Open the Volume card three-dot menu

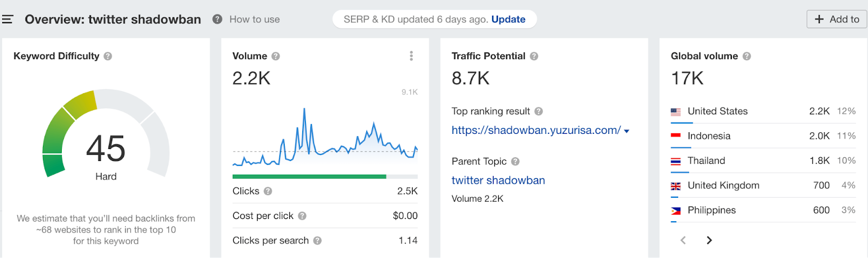(x=411, y=56)
